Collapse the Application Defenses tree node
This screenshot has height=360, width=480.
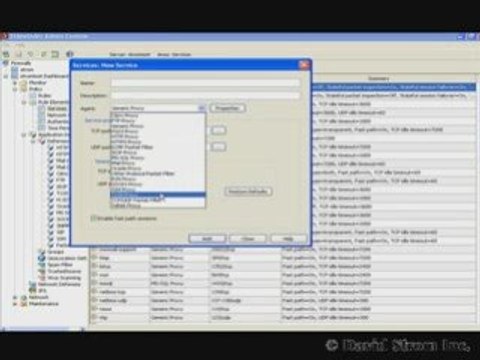point(24,135)
